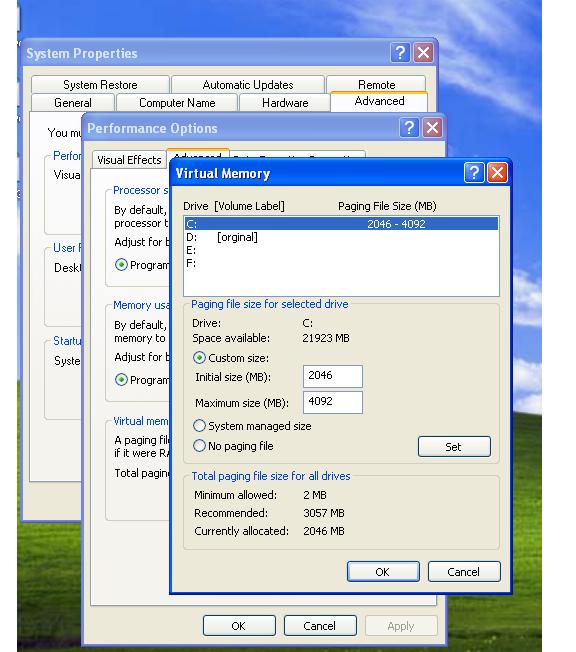Click the Initial size (MB) field
Image resolution: width=576 pixels, height=652 pixels.
(333, 376)
